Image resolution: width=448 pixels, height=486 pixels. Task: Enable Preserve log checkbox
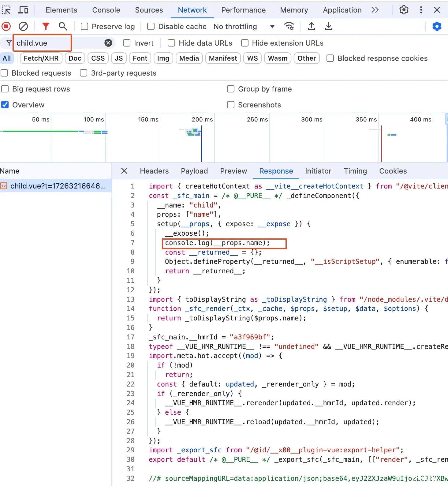click(x=84, y=27)
